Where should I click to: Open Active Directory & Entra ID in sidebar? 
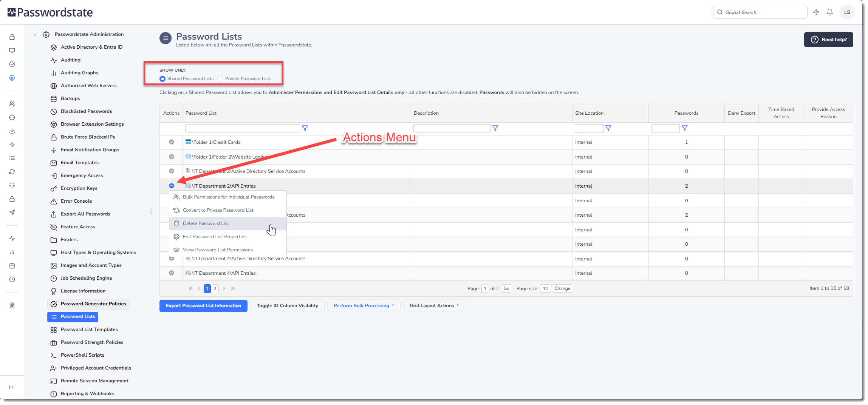(91, 47)
